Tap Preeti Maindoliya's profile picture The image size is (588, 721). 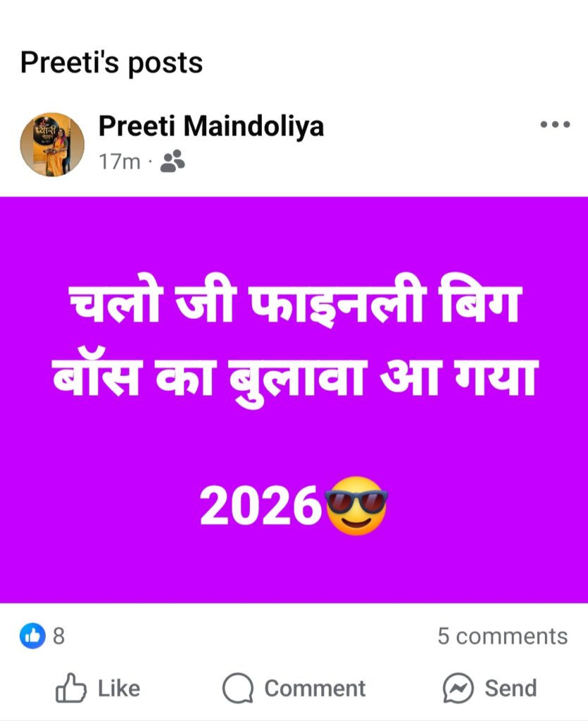[52, 144]
